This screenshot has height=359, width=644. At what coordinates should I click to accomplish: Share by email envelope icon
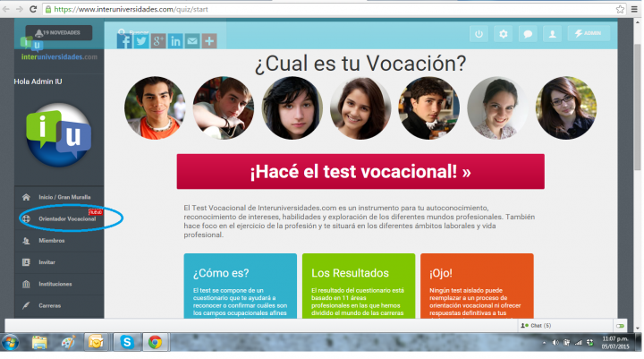(x=192, y=41)
